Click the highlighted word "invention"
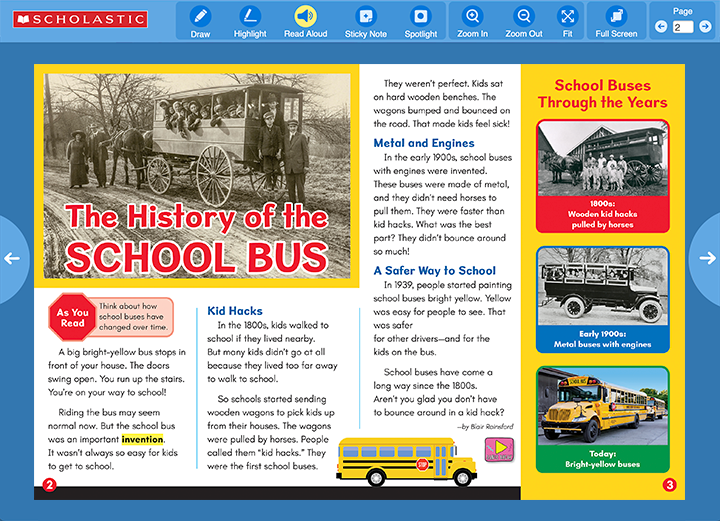This screenshot has height=521, width=720. click(x=142, y=439)
